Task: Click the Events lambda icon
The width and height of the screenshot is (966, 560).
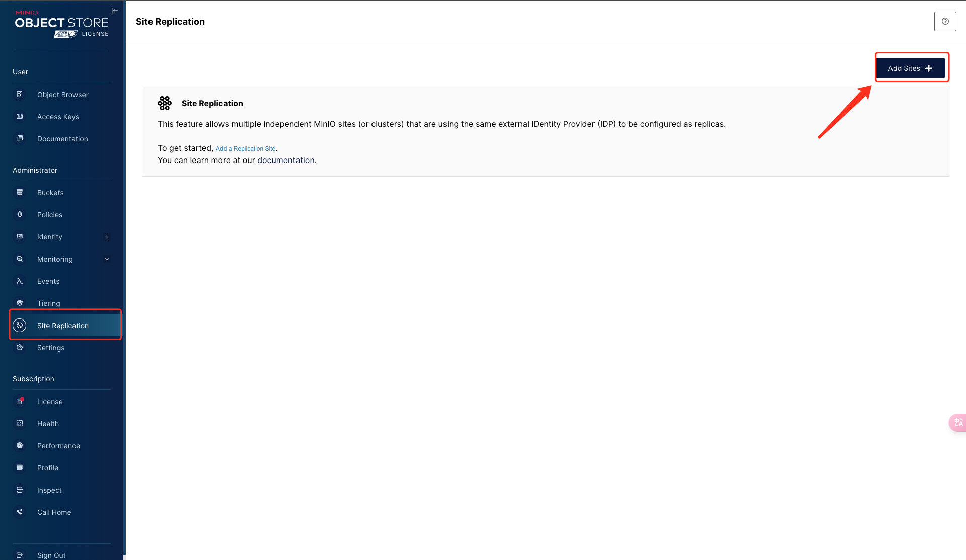Action: pos(20,281)
